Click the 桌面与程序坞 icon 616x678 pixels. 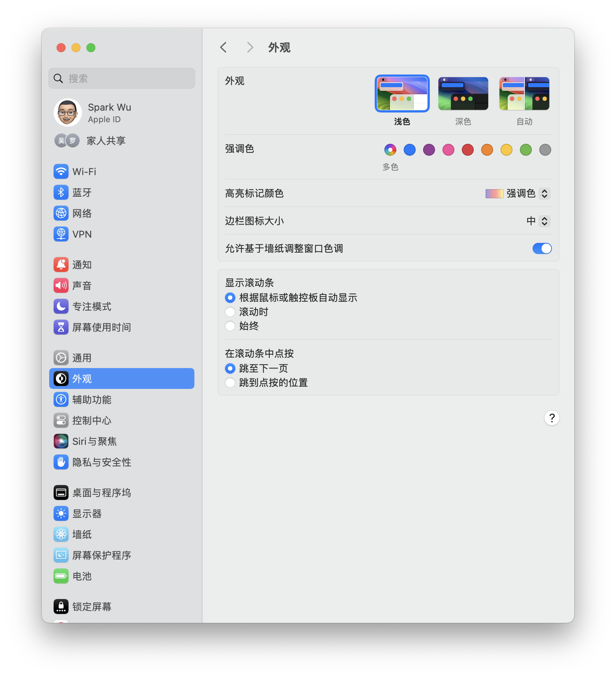61,492
